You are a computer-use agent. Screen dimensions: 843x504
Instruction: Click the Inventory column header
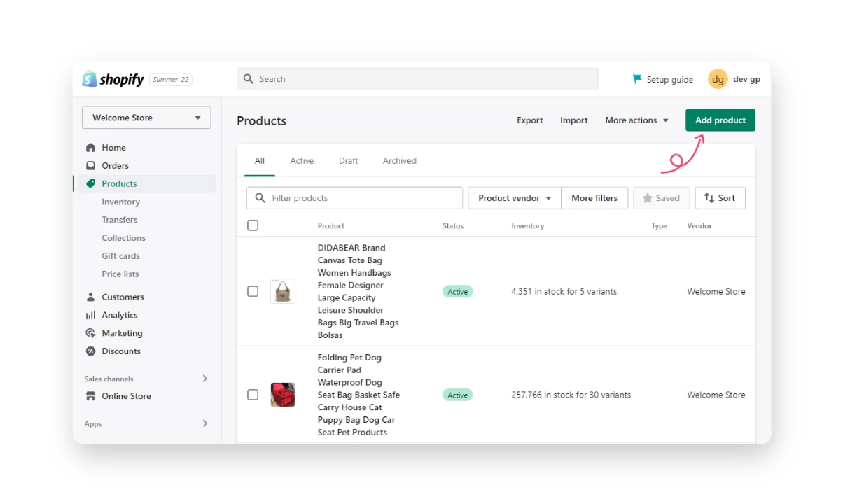pos(528,226)
